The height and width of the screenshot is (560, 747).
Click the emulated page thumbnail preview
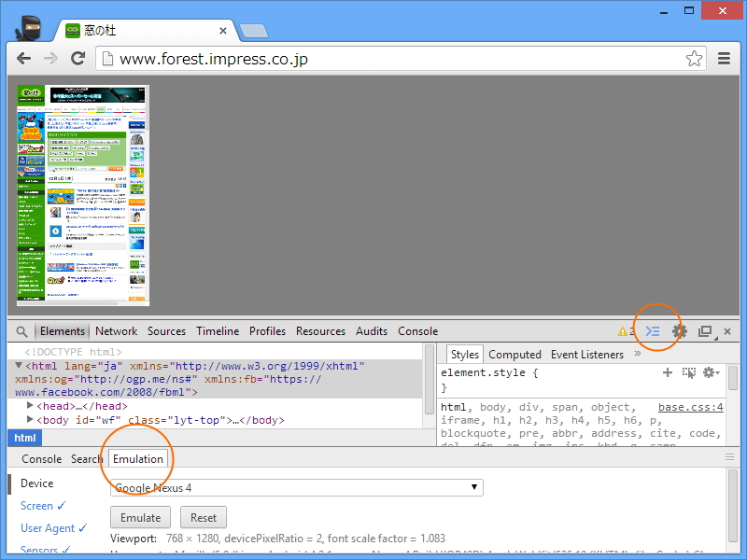point(83,195)
